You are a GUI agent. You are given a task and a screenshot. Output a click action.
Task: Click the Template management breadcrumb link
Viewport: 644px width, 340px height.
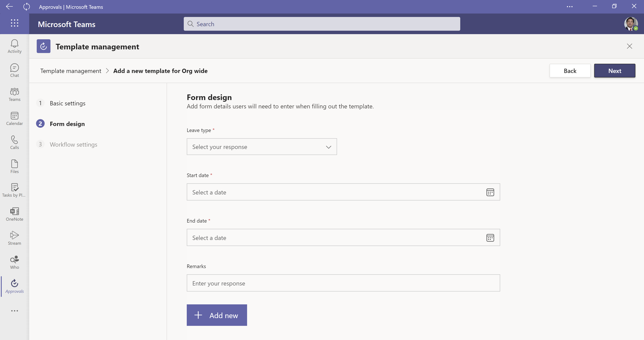point(71,71)
